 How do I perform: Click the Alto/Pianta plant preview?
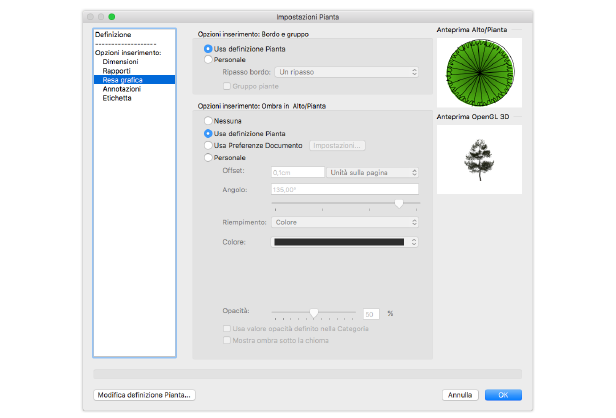(x=479, y=73)
